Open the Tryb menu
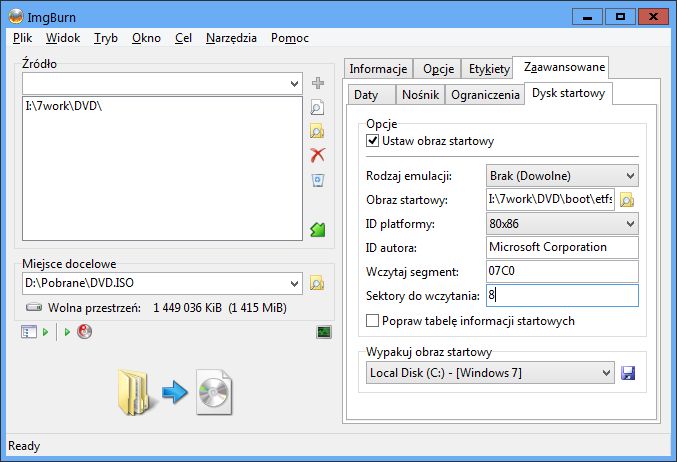 coord(106,38)
